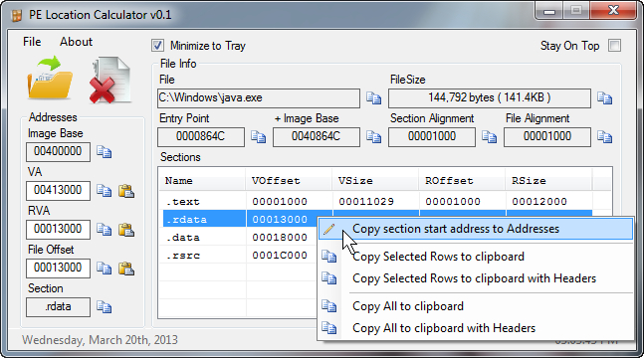The image size is (644, 358).
Task: Click the RVA address input field
Action: click(x=58, y=229)
